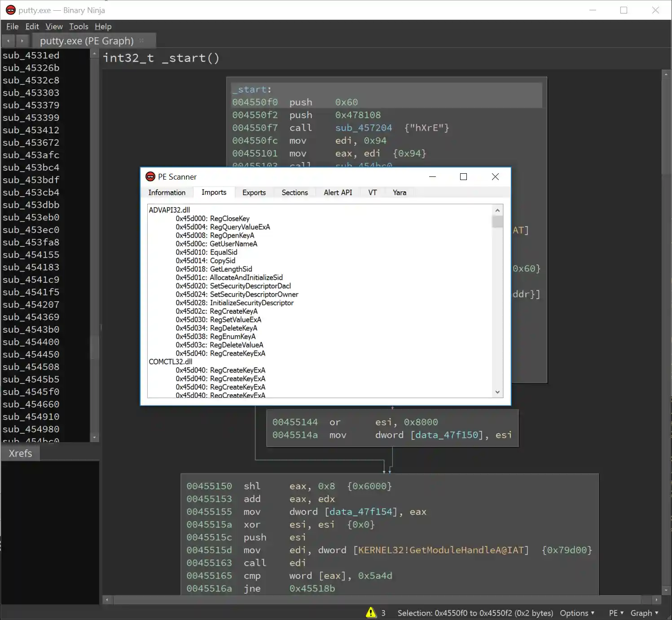Open the Yara tab in PE Scanner
672x620 pixels.
[x=399, y=193]
